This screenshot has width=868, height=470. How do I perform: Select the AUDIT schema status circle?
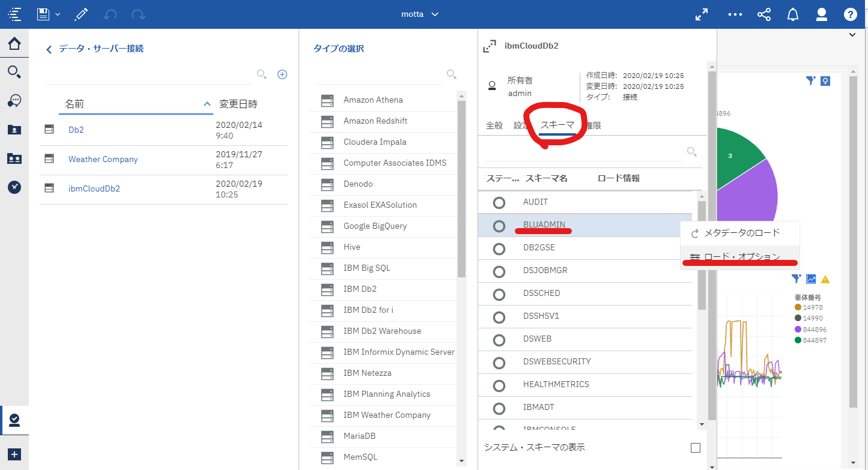click(499, 203)
